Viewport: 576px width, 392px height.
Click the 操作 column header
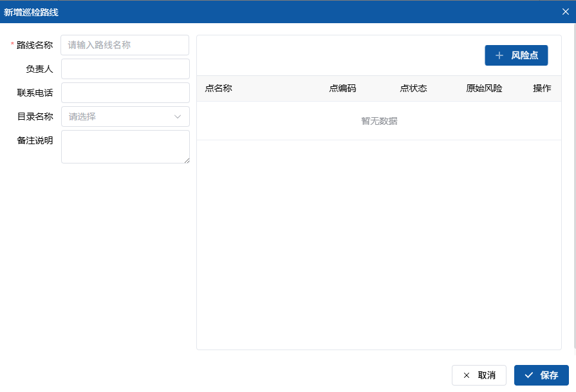tap(542, 89)
